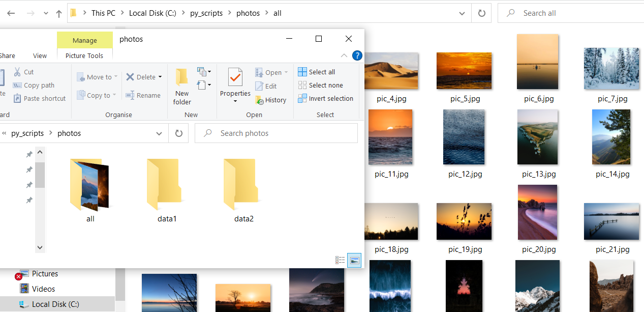This screenshot has height=312, width=644.
Task: Switch to details view layout
Action: tap(340, 260)
